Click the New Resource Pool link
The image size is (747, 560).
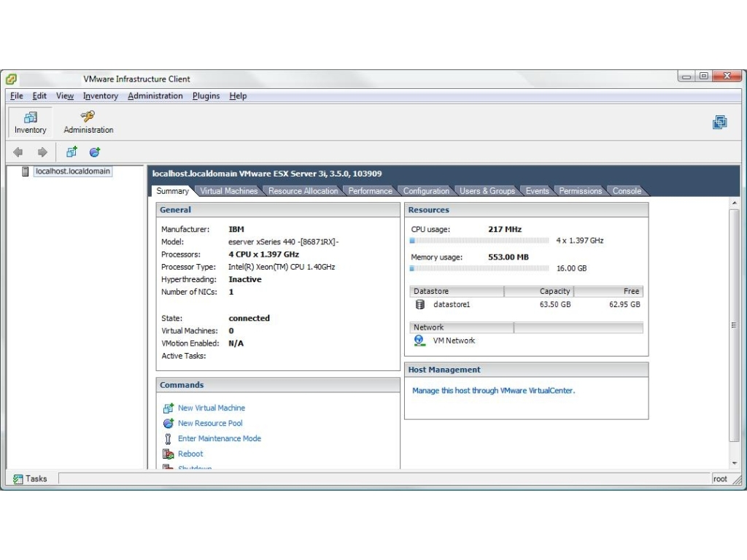pos(210,424)
